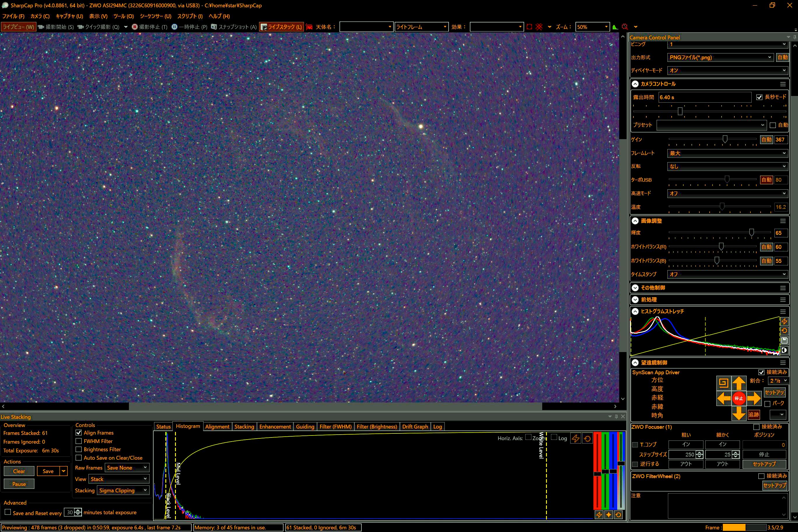The image size is (798, 532).
Task: Open the Stacking Sigma Clipping dropdown
Action: pos(123,490)
